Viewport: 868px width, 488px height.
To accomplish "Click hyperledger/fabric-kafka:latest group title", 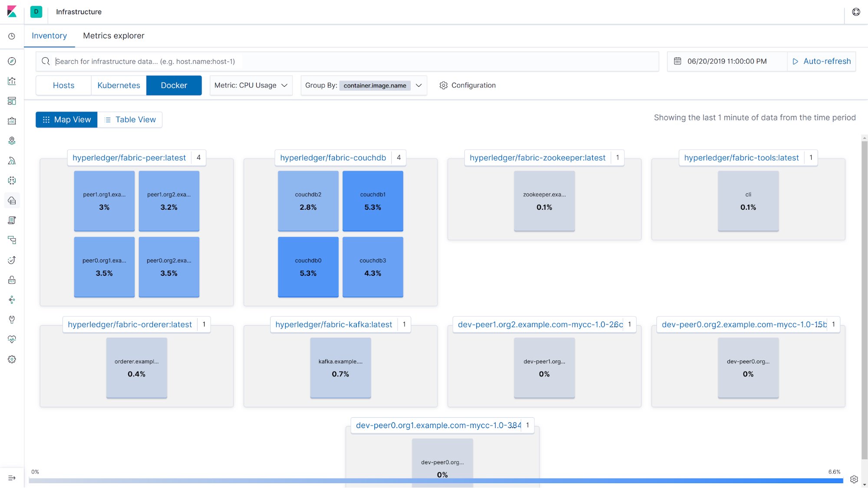I will click(x=333, y=325).
